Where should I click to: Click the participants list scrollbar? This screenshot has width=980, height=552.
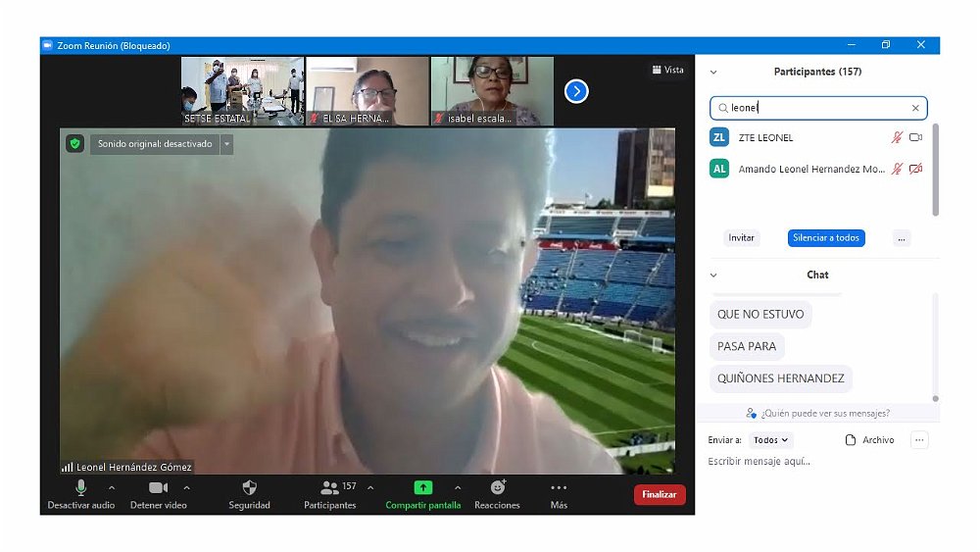click(935, 169)
